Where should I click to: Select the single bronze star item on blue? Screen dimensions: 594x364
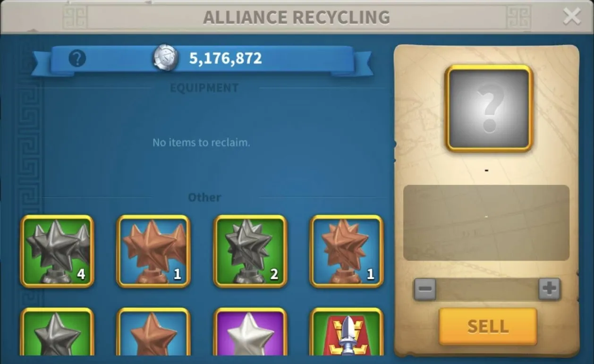point(153,332)
